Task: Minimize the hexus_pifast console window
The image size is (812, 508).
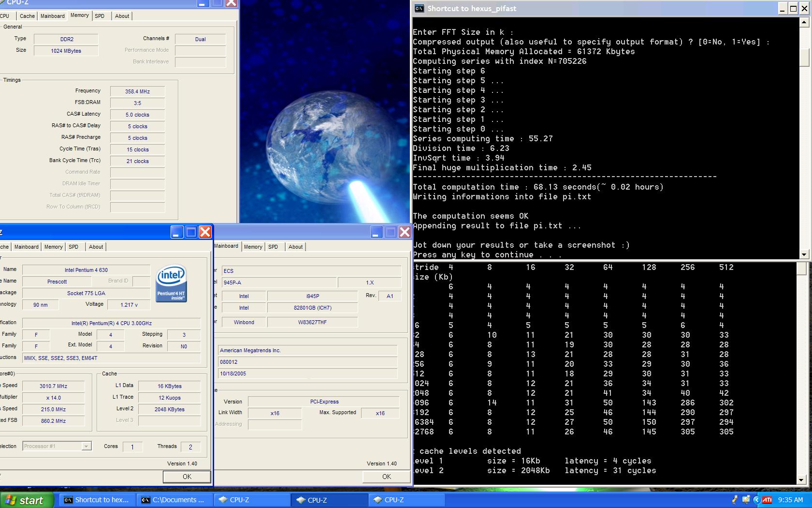Action: pyautogui.click(x=783, y=8)
